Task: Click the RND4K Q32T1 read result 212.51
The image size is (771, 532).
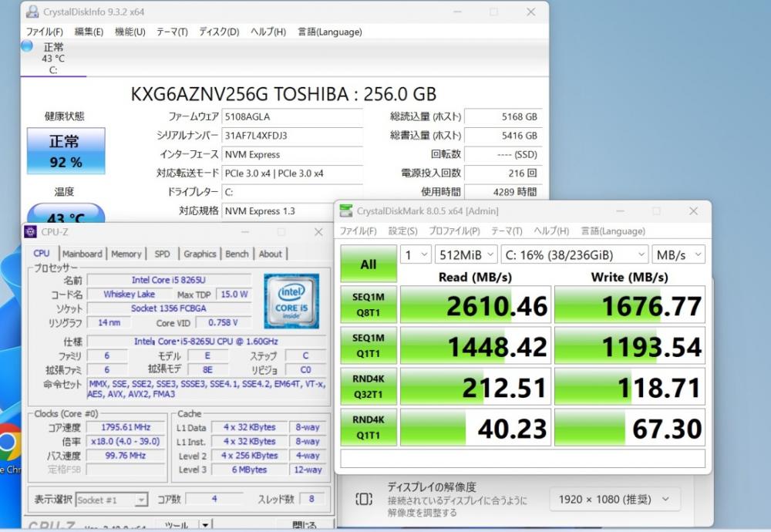Action: coord(476,386)
